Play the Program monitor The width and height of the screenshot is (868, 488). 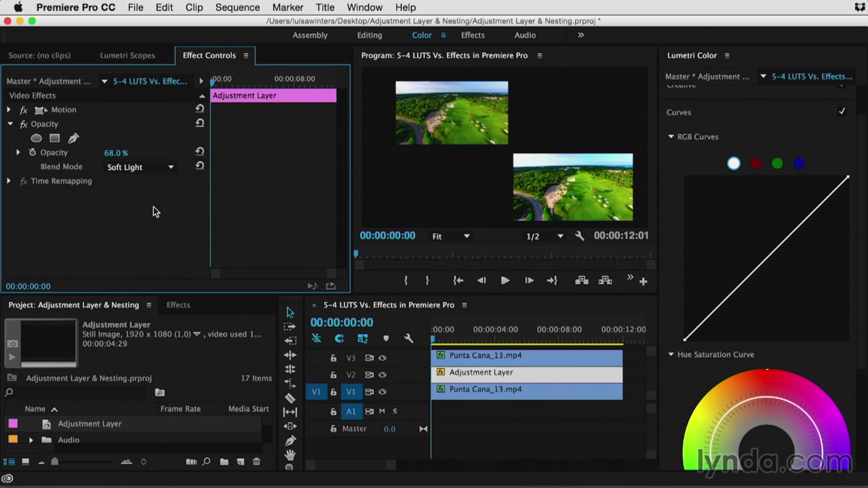coord(505,281)
